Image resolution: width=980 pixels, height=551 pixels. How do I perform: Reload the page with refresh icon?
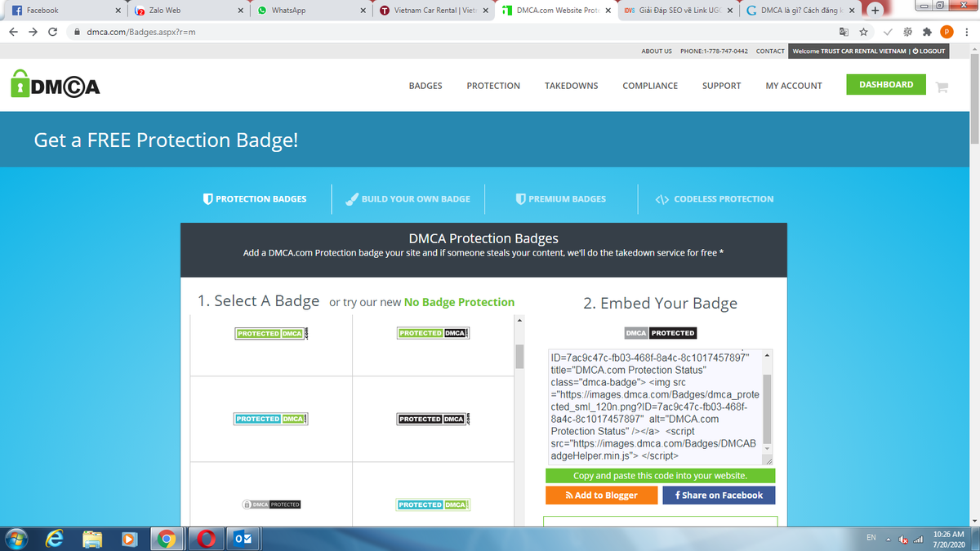tap(53, 32)
